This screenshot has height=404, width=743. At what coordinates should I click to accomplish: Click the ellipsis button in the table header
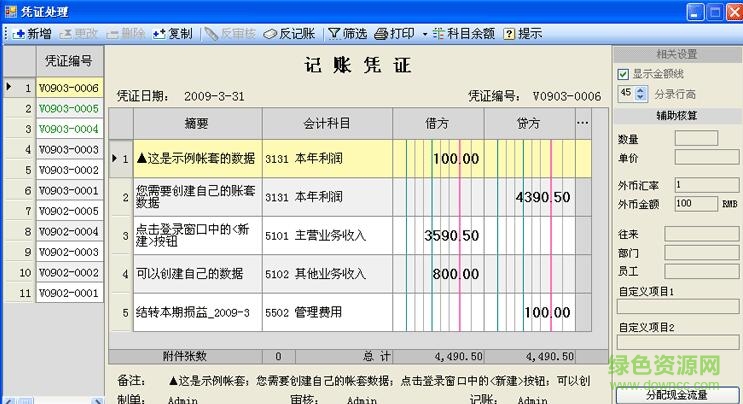point(583,123)
